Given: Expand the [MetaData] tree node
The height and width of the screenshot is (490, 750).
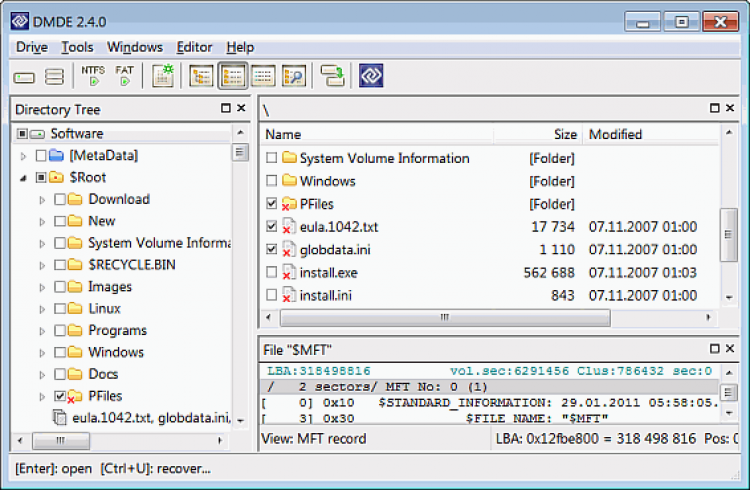Looking at the screenshot, I should click(23, 156).
